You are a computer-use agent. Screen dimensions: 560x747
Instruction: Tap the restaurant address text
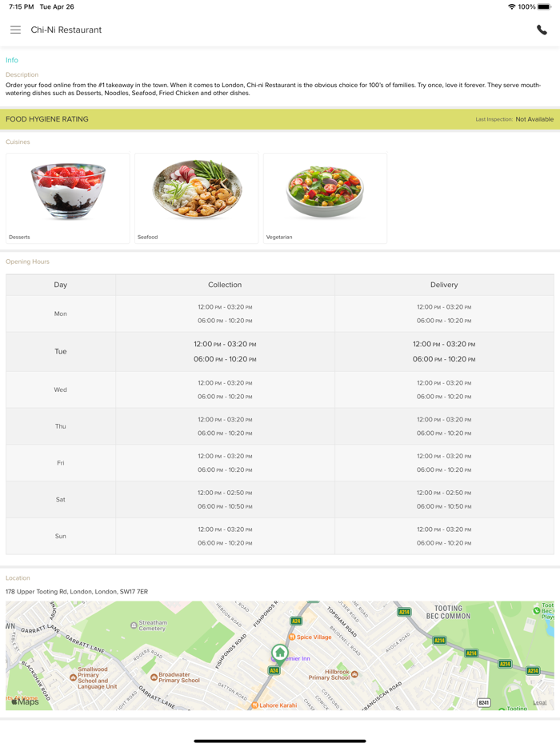point(77,592)
